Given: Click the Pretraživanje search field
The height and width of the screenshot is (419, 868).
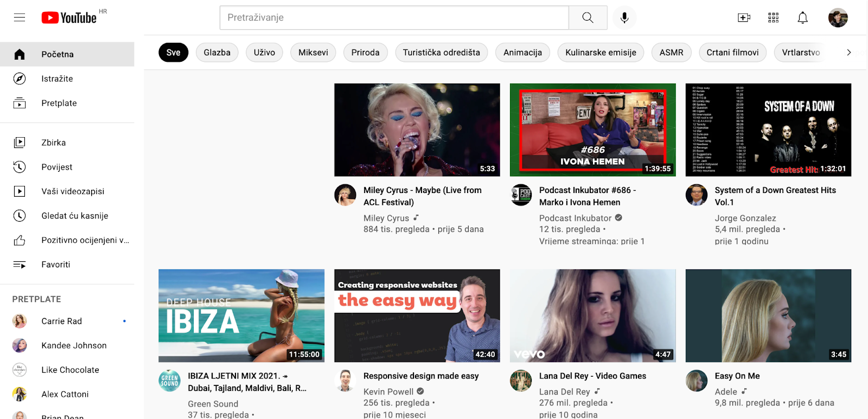Looking at the screenshot, I should (394, 17).
